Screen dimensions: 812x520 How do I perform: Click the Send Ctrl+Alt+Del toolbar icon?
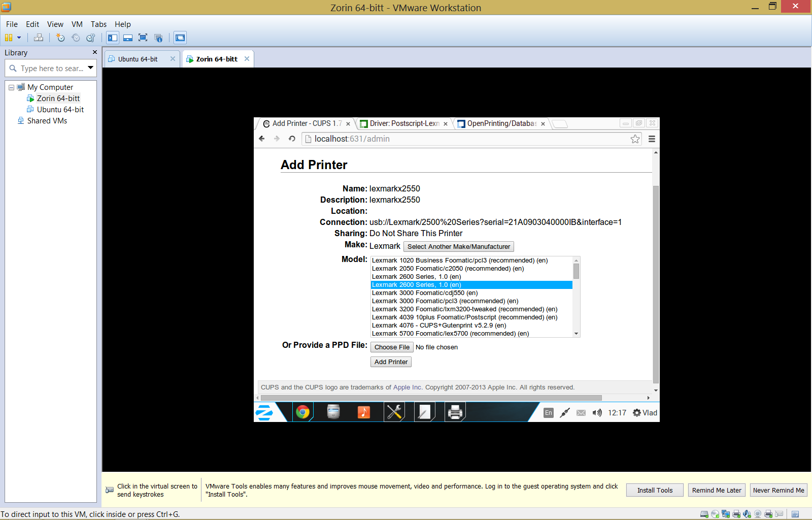tap(39, 38)
